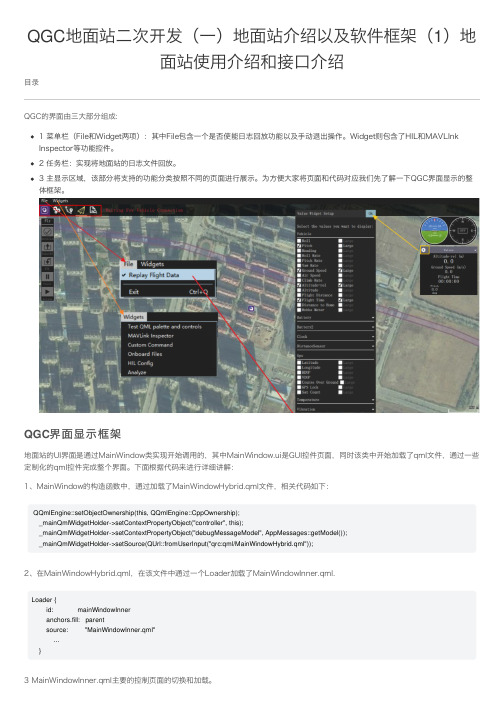This screenshot has height=713, width=504.
Task: Expand the Battery2 section
Action: point(335,327)
